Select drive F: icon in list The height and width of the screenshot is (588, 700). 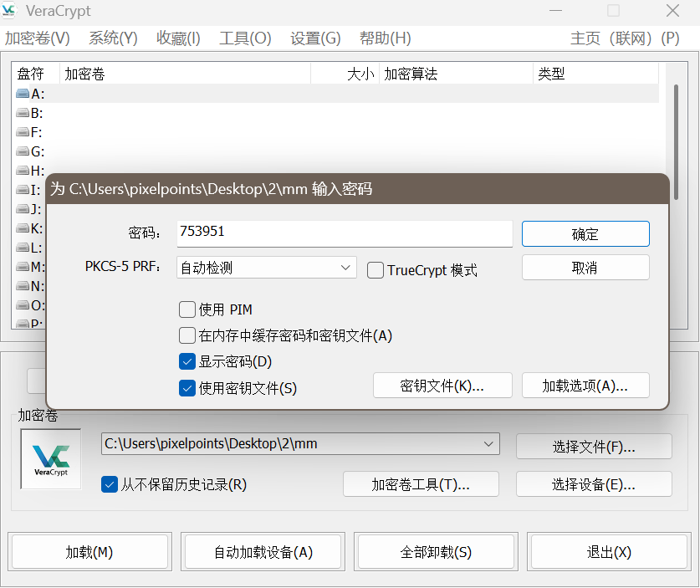pos(23,132)
